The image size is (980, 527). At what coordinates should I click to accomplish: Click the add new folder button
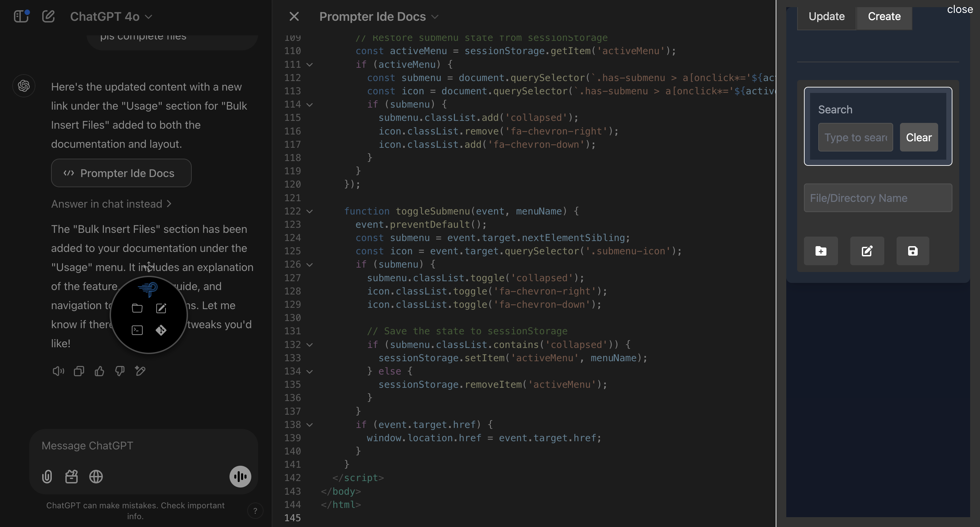[x=821, y=251]
